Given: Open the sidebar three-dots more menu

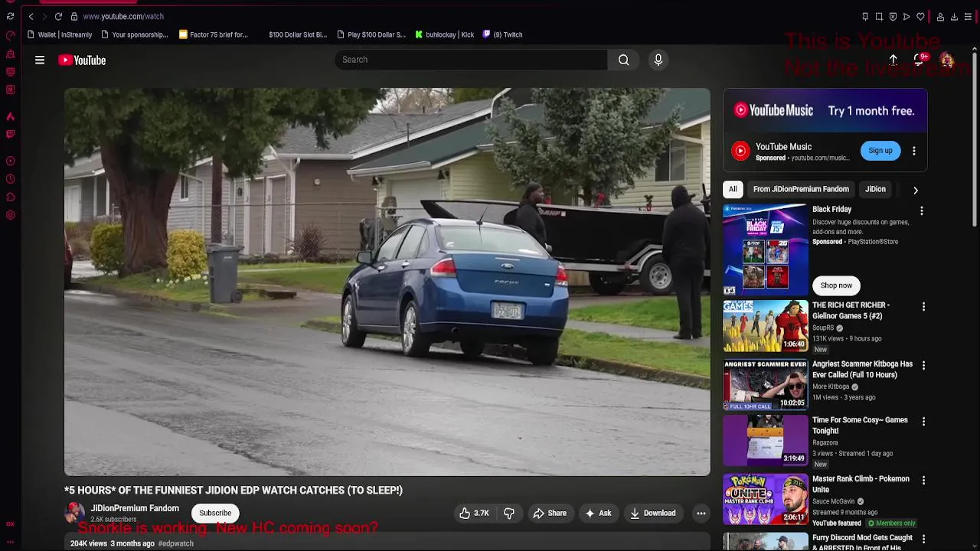Looking at the screenshot, I should pyautogui.click(x=10, y=542).
